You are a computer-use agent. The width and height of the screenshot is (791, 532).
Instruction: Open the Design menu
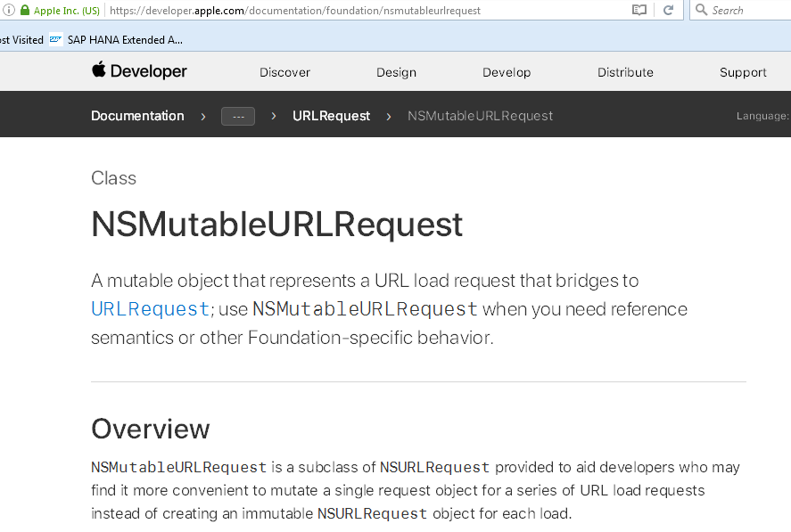(396, 72)
